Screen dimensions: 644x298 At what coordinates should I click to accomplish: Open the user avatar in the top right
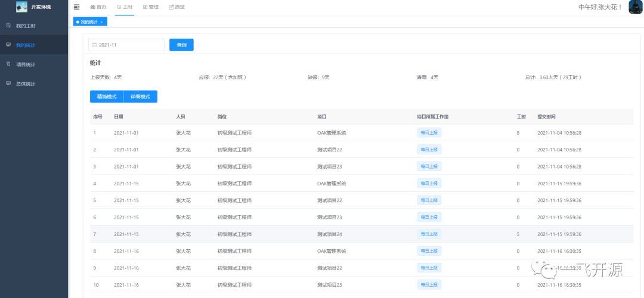(x=636, y=7)
